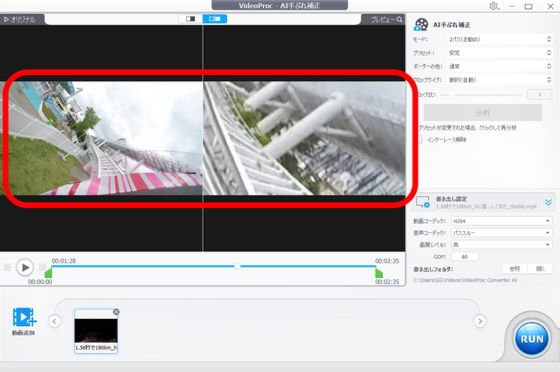Click the browse output folder button
The image size is (560, 372).
pos(515,268)
